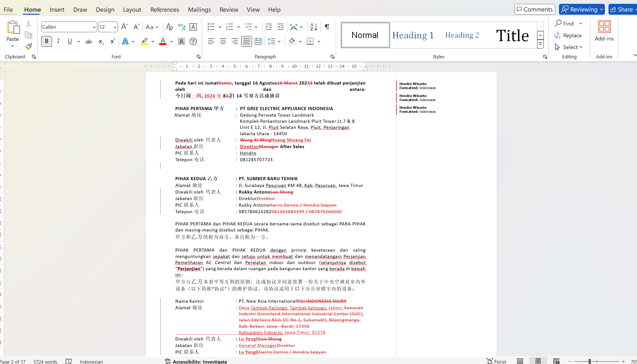
Task: Decrease font size icon
Action: pyautogui.click(x=136, y=27)
